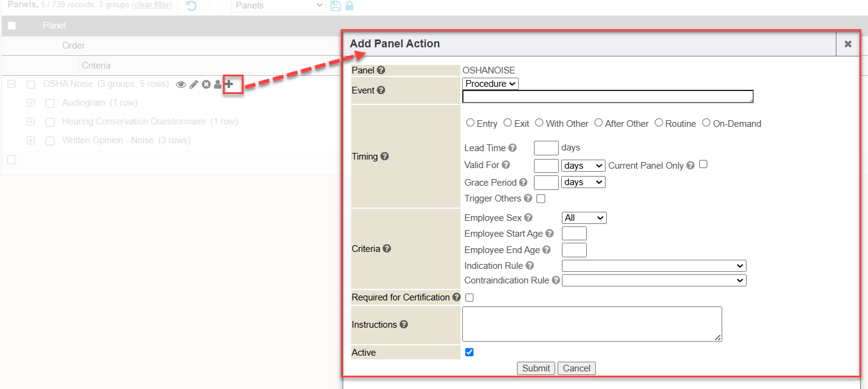This screenshot has width=868, height=389.
Task: Open the Employee Sex dropdown
Action: click(x=584, y=218)
